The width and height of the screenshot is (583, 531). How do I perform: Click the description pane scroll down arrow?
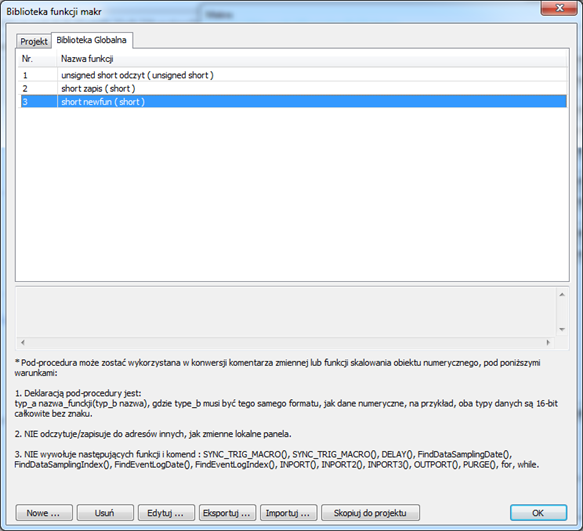[562, 329]
